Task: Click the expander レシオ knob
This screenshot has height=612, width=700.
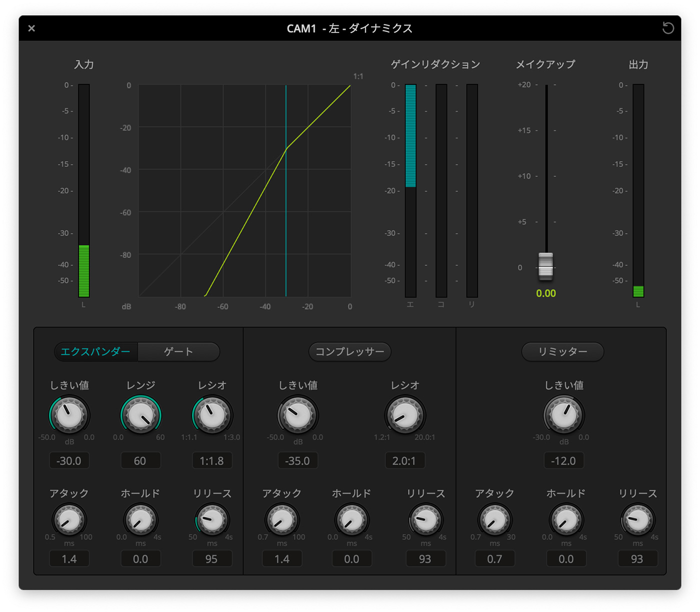Action: [212, 415]
